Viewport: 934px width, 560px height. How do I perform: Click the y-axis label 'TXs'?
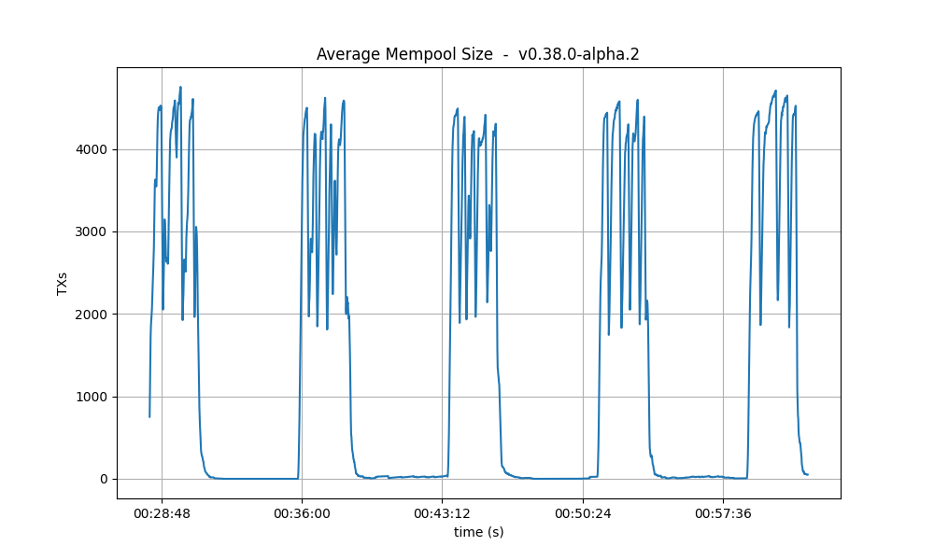[62, 283]
